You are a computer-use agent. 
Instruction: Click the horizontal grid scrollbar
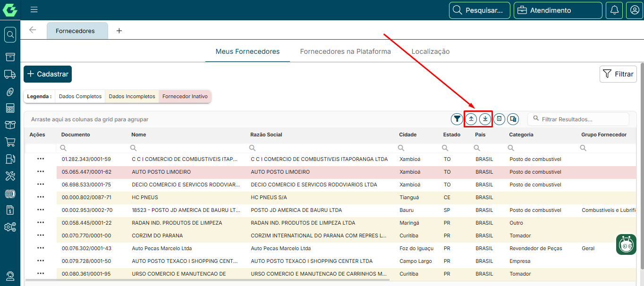click(208, 280)
